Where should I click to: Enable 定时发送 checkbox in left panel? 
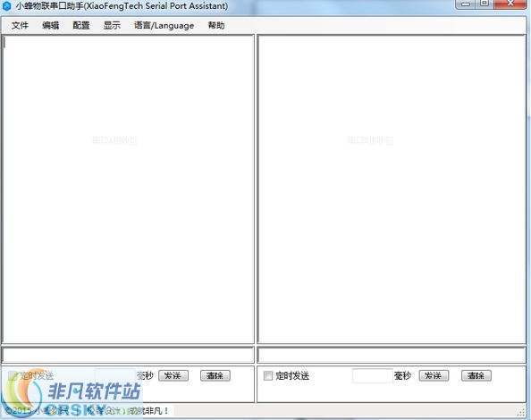click(13, 375)
